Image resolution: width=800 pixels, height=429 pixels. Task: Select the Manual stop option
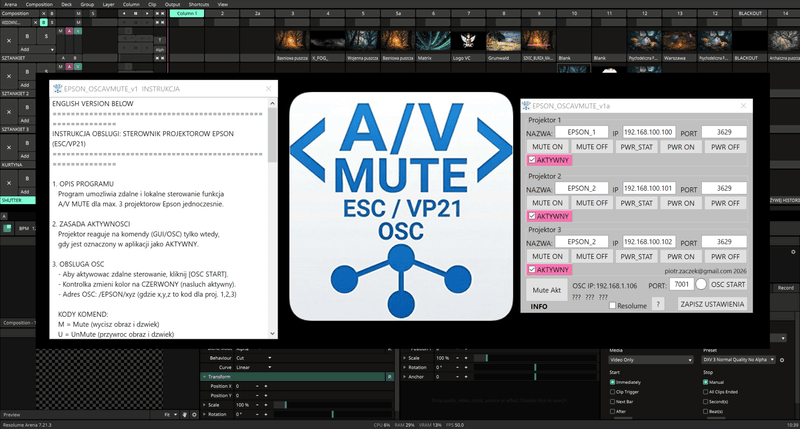click(x=706, y=382)
